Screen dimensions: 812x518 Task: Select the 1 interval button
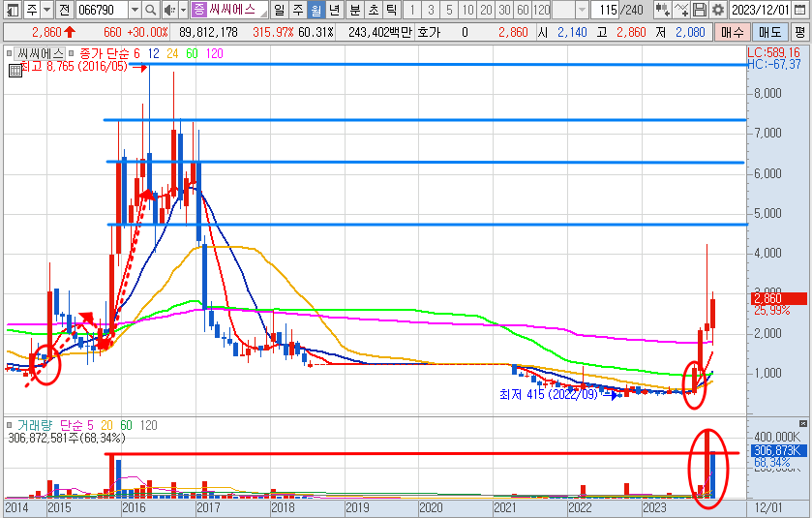(x=412, y=10)
